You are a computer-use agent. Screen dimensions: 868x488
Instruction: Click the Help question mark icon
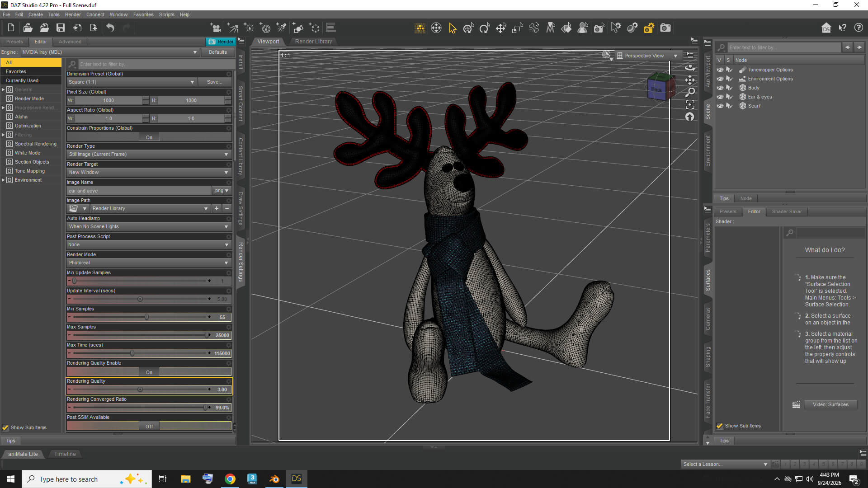[859, 28]
